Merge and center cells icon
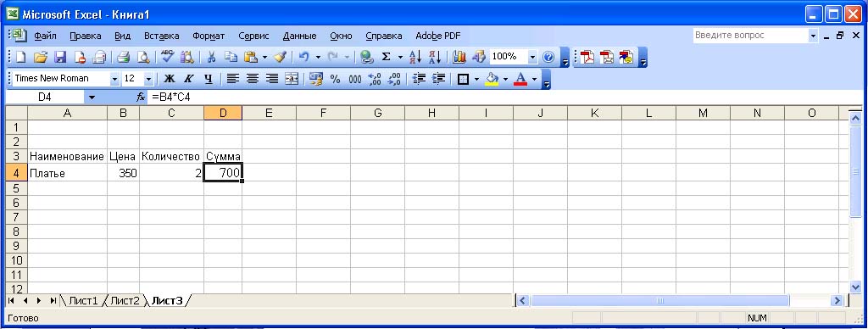Viewport: 868px width, 329px height. coord(292,79)
